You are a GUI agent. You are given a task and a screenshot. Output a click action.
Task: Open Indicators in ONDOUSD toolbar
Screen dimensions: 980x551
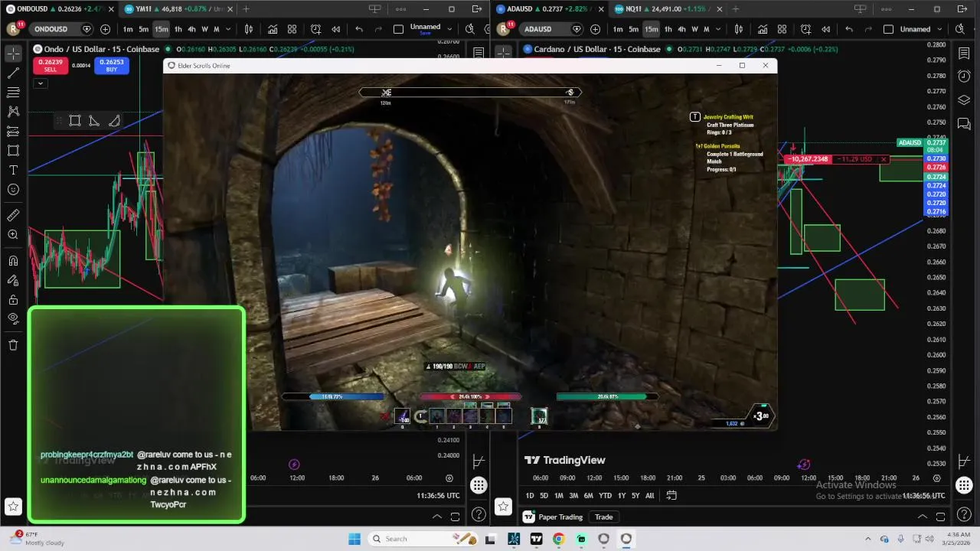(273, 29)
